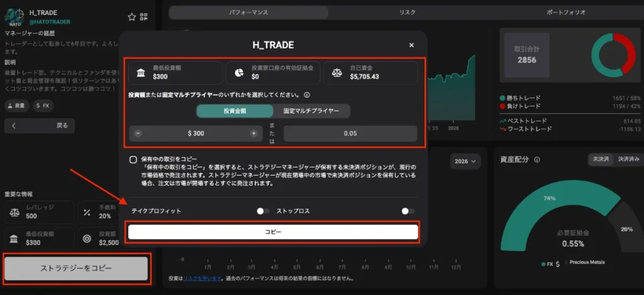644x295 pixels.
Task: Click the H_TRADE profile avatar
Action: 14,17
